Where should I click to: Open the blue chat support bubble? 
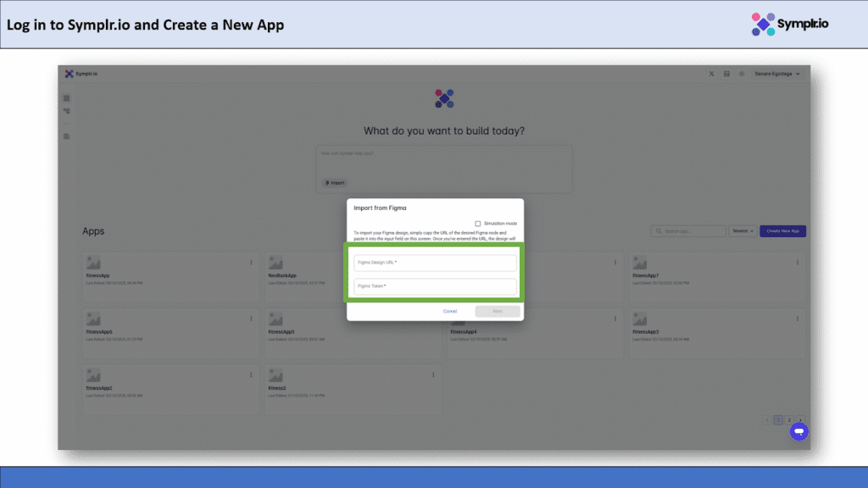(798, 431)
